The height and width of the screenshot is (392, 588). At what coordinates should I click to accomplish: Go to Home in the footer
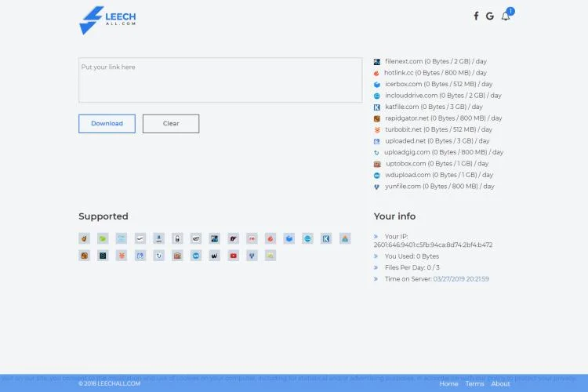[448, 383]
